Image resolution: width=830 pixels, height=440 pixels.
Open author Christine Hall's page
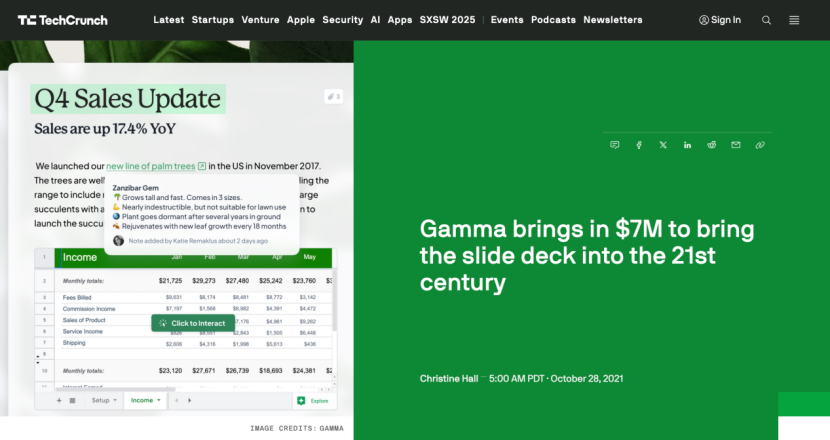pos(449,379)
